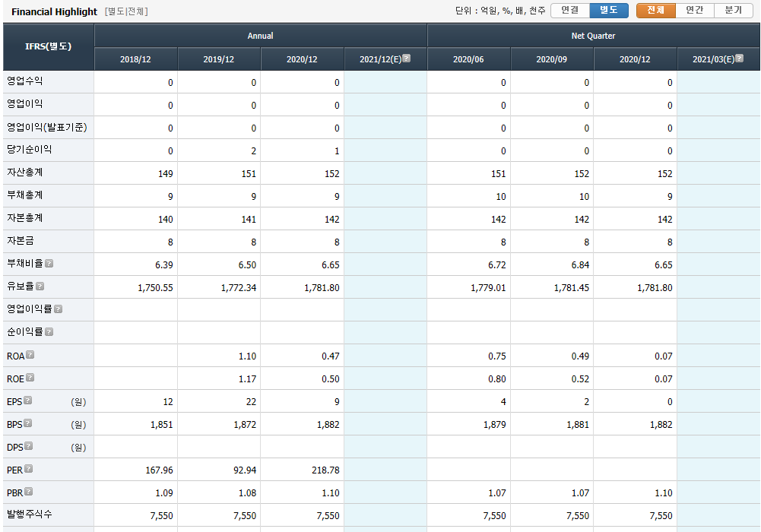Click the 2020/06 column header

tap(468, 59)
